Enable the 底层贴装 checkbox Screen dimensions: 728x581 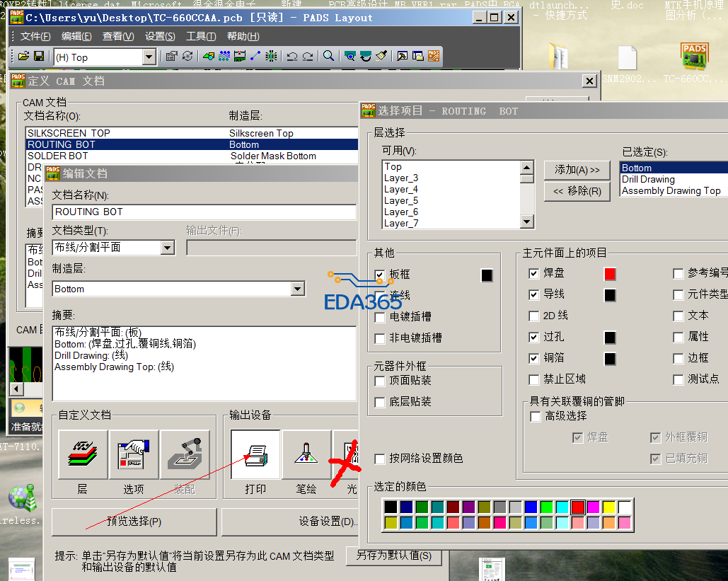[380, 402]
